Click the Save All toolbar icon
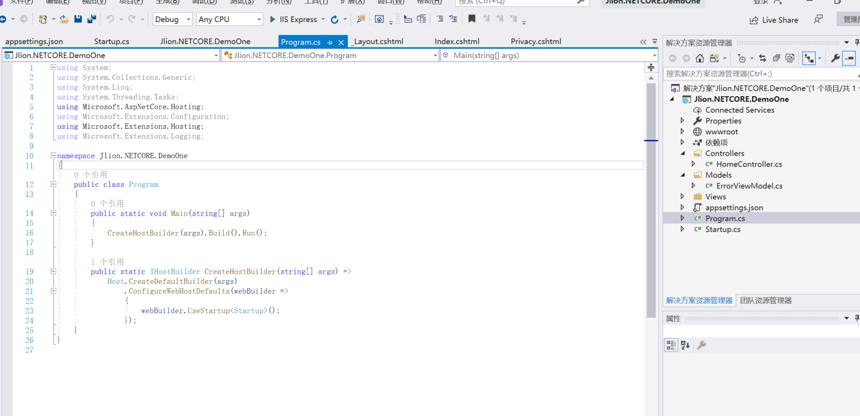 tap(91, 19)
